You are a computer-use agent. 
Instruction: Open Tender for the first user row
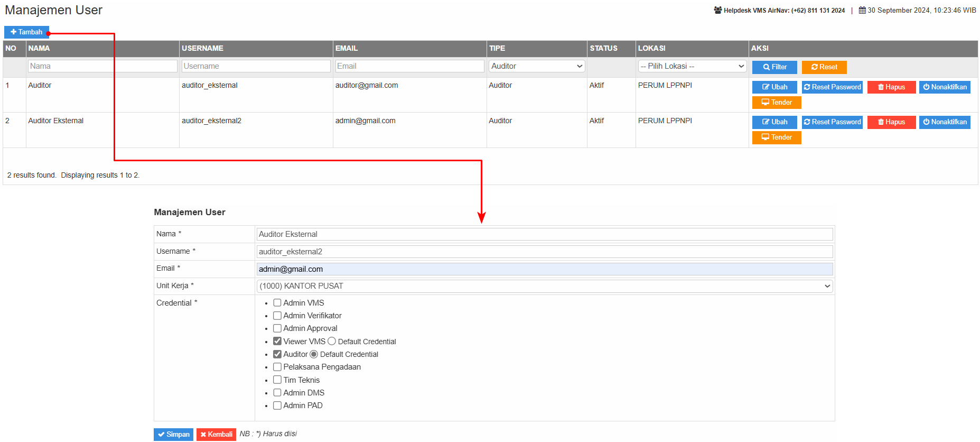point(776,103)
